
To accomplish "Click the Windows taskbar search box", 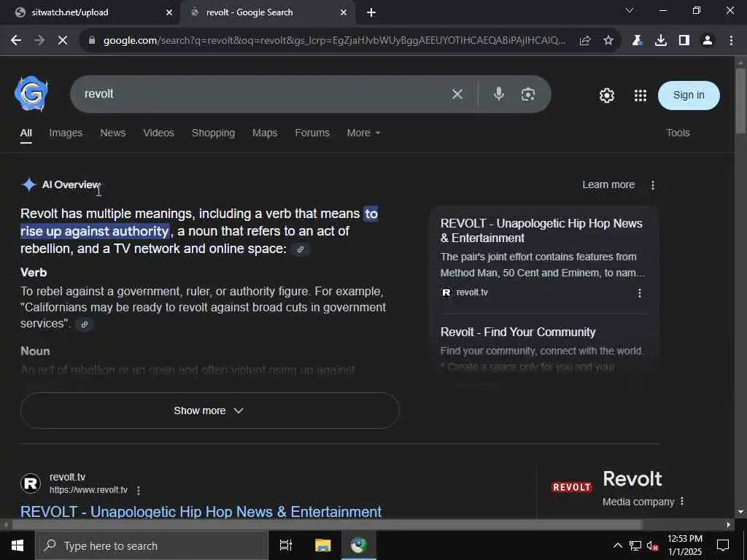I will point(152,545).
